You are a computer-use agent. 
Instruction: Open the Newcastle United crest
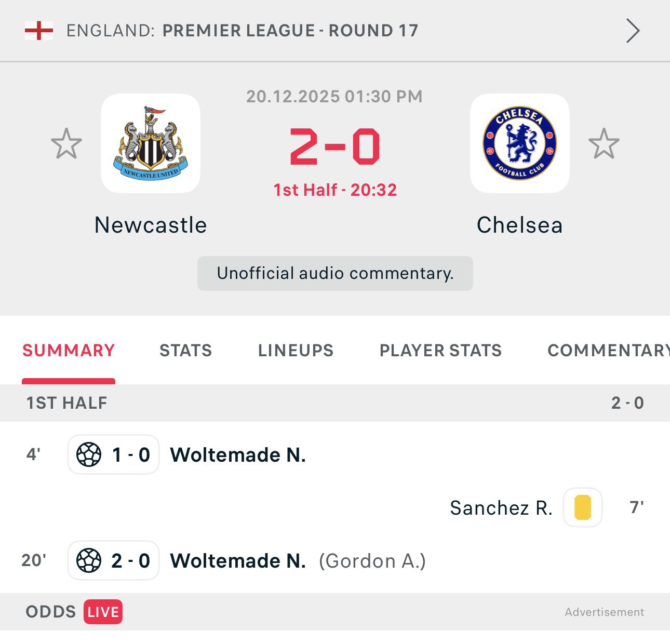pyautogui.click(x=151, y=143)
